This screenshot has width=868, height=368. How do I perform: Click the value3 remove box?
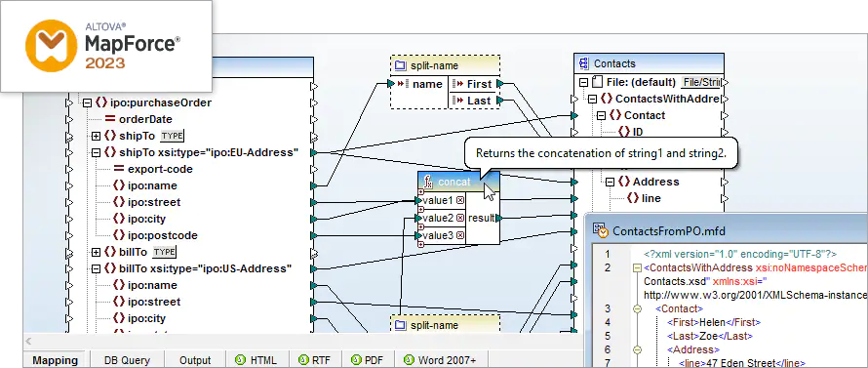click(460, 236)
